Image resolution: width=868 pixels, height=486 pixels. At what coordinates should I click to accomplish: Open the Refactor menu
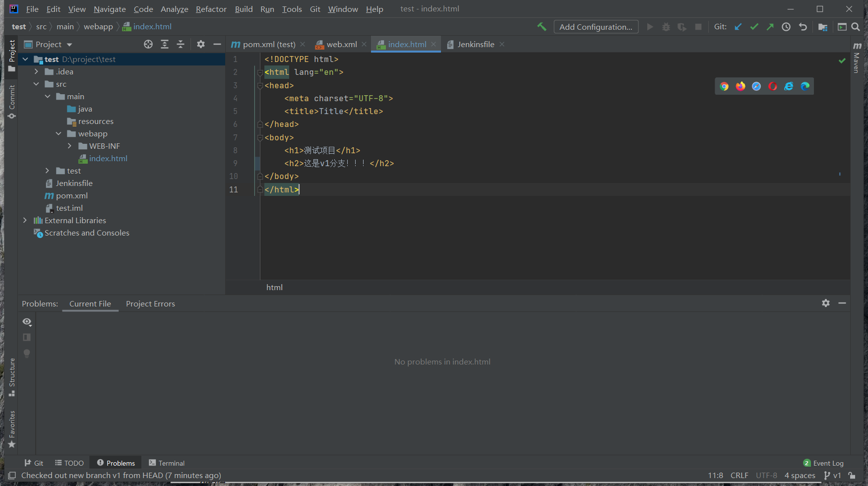[211, 9]
